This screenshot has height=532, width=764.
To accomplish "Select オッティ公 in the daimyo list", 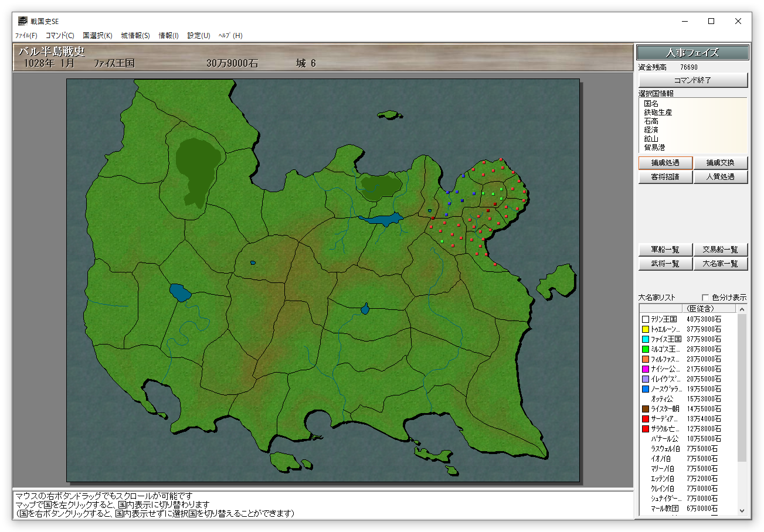I will click(x=662, y=399).
